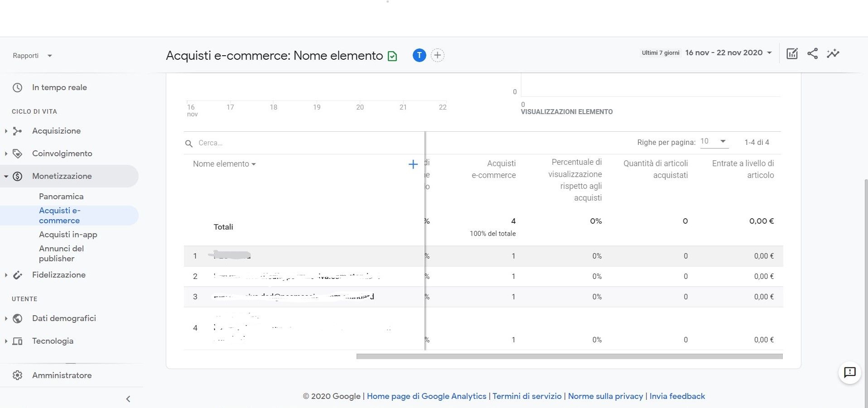Click the VISUALIZZAZIONI ELEMENTO axis label
Viewport: 868px width, 408px height.
tap(567, 112)
